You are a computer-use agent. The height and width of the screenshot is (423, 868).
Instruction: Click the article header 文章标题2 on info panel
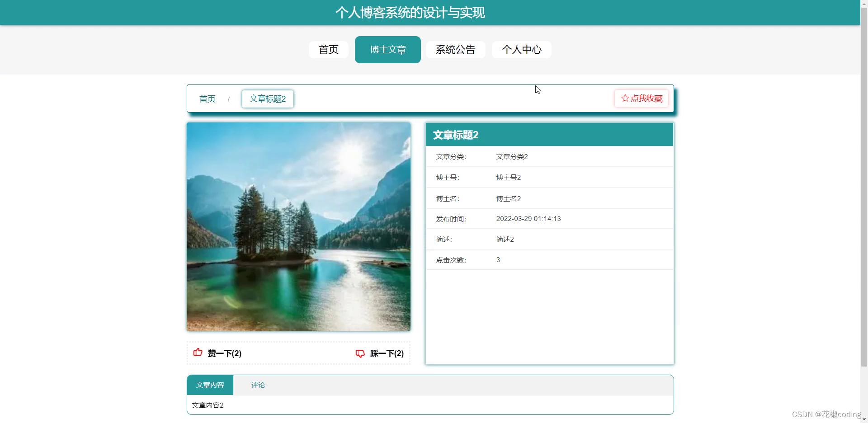pyautogui.click(x=456, y=134)
